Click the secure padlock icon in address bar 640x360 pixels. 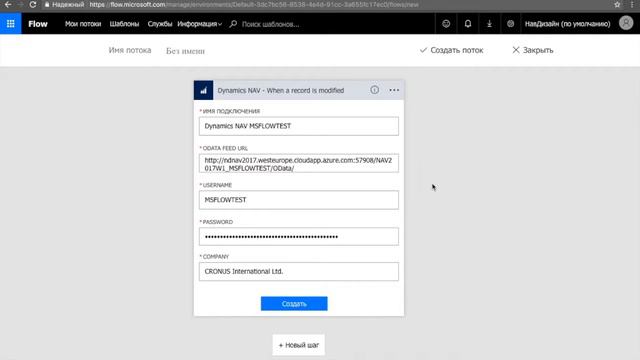click(x=47, y=4)
